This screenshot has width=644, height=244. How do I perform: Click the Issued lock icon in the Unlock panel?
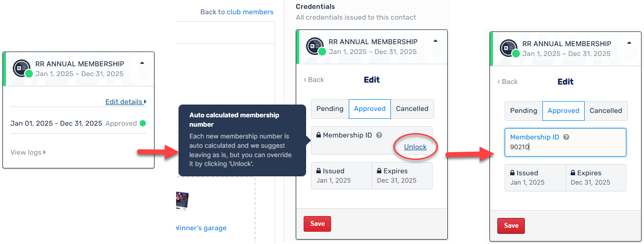point(318,171)
